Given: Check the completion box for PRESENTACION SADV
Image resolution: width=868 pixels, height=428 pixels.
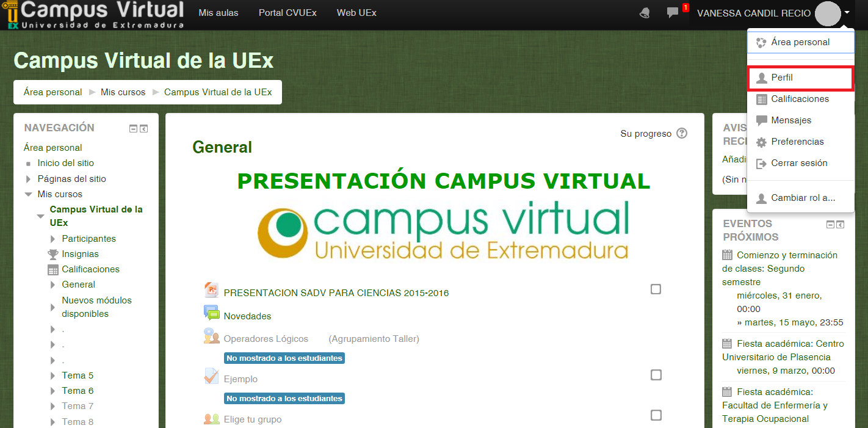Looking at the screenshot, I should point(656,289).
